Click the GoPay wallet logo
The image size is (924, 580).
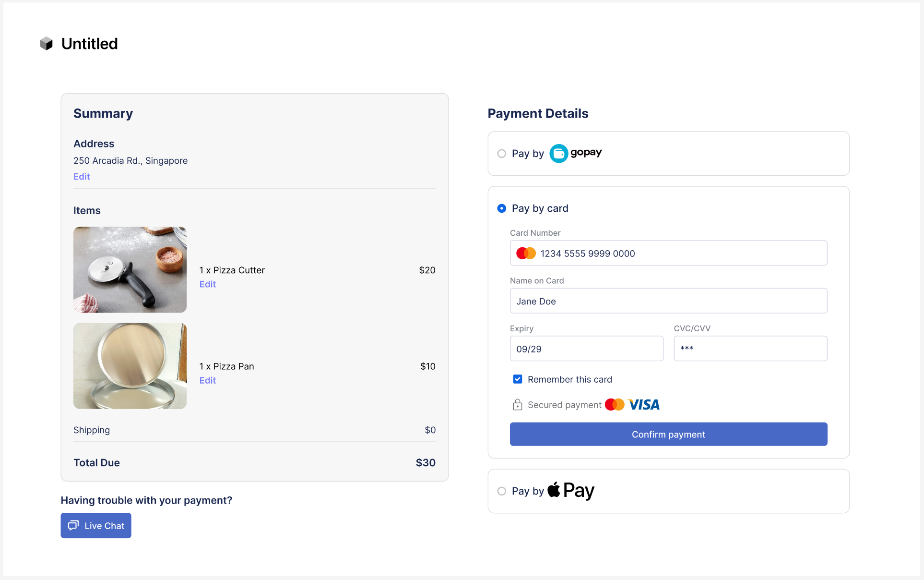click(575, 153)
